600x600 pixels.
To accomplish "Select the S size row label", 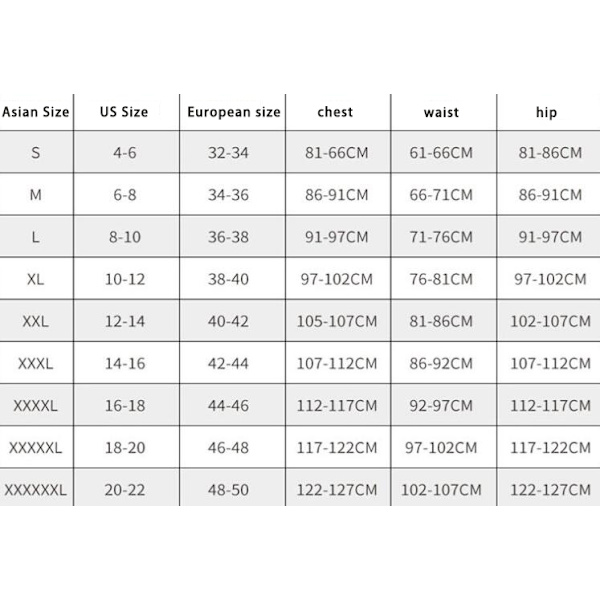I will pos(36,153).
